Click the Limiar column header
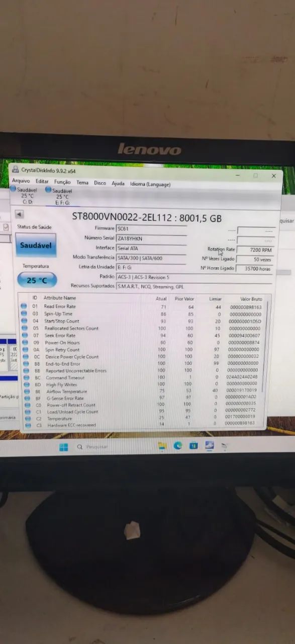295x644 pixels. coord(215,299)
